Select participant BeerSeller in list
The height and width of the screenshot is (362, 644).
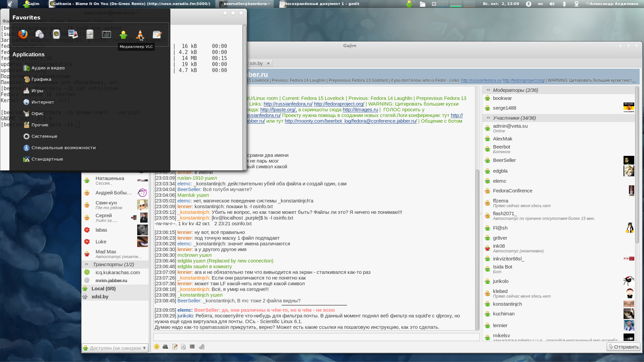(558, 160)
